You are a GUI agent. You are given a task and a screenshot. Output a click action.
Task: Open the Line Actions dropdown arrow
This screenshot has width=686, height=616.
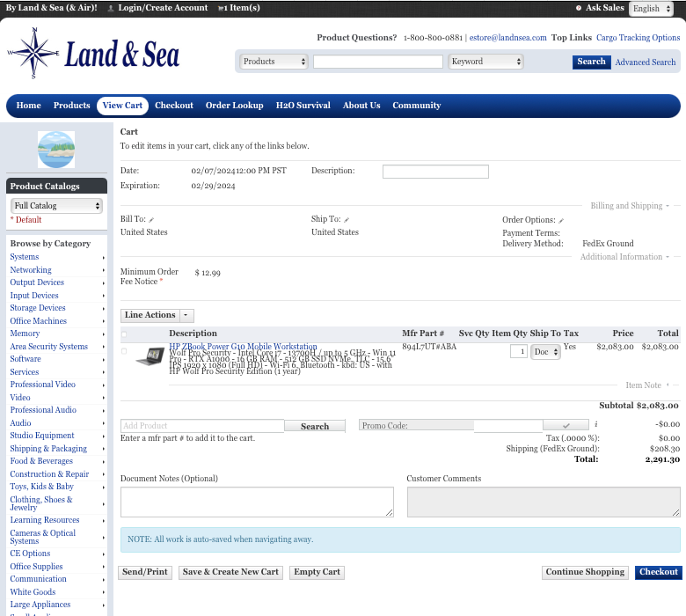pos(186,315)
